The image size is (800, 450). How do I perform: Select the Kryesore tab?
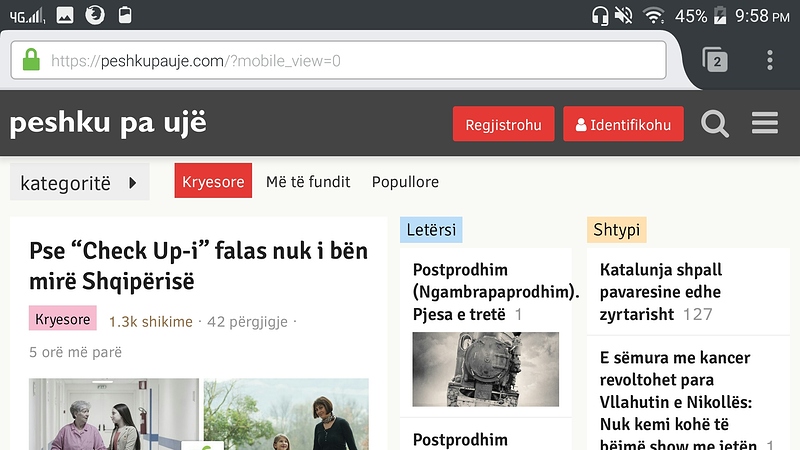click(212, 182)
